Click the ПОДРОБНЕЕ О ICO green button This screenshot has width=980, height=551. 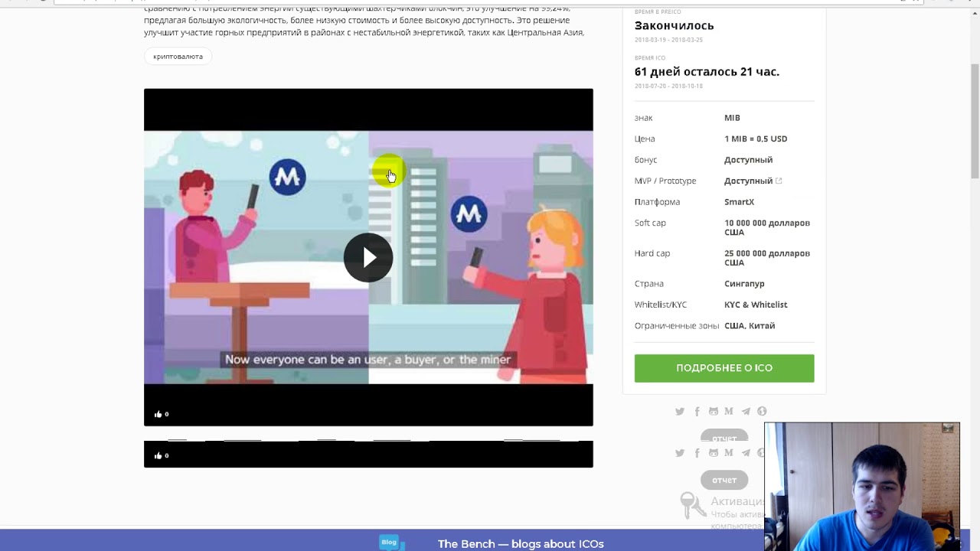coord(724,368)
